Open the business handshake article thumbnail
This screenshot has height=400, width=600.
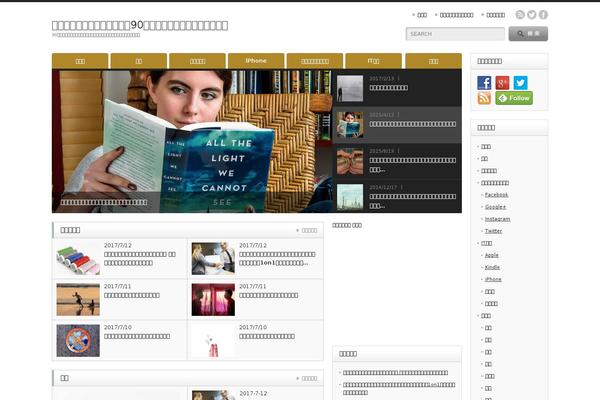pyautogui.click(x=213, y=258)
